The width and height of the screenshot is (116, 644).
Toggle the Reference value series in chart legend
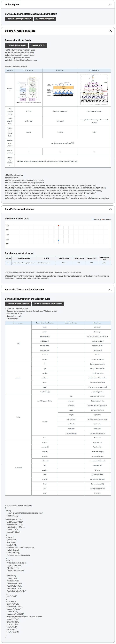(x=106, y=219)
